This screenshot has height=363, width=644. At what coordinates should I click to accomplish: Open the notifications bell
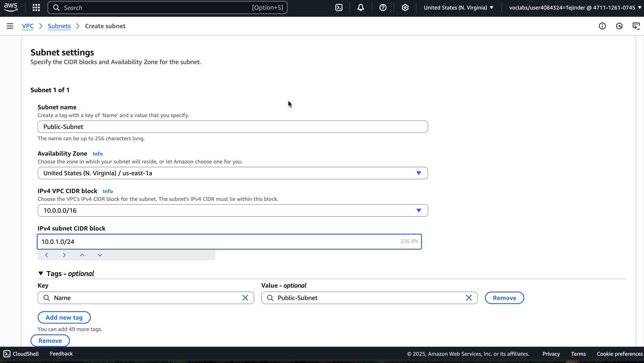(x=361, y=8)
